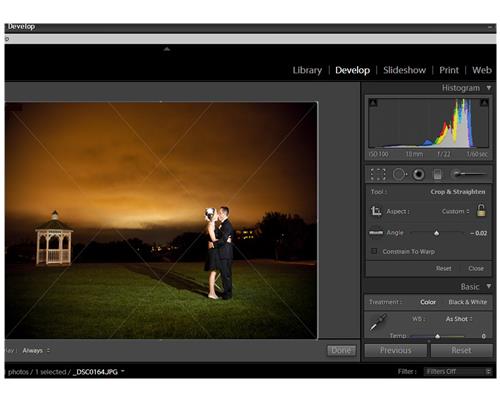This screenshot has height=400, width=500.
Task: Choose the Graduated Filter tool
Action: pos(437,174)
